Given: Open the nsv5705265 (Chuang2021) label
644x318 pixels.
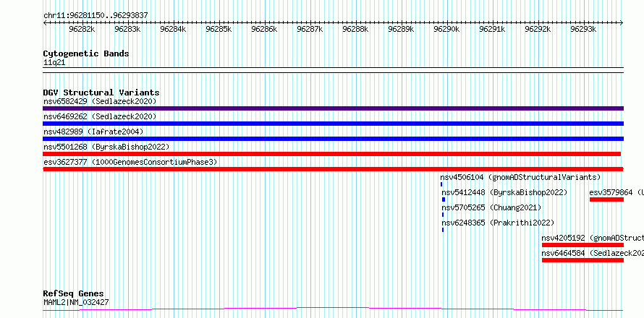Looking at the screenshot, I should coord(491,207).
